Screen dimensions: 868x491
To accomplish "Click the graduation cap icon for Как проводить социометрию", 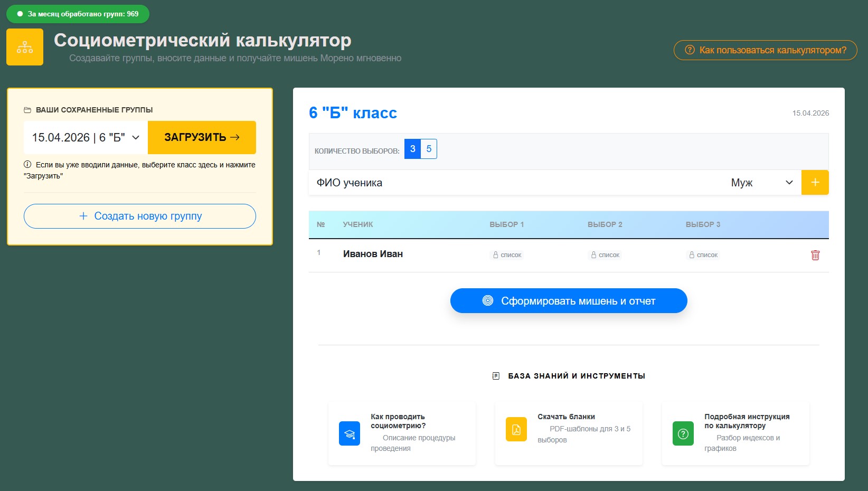I will (x=350, y=433).
